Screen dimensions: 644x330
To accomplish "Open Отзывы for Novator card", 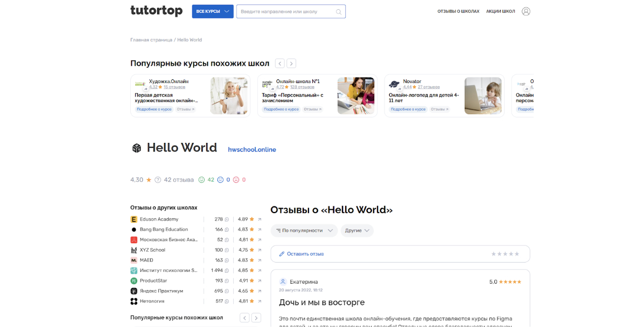I will [439, 109].
